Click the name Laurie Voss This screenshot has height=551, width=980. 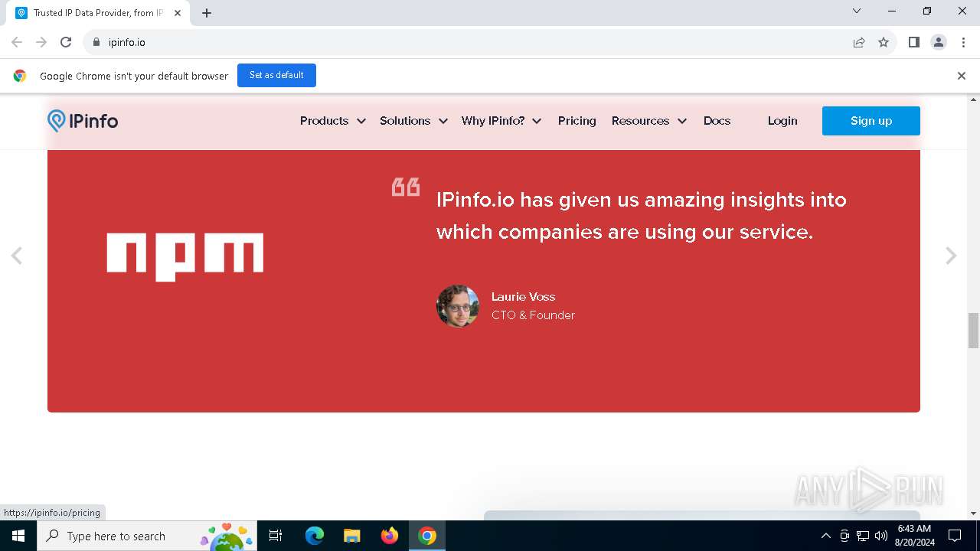pyautogui.click(x=524, y=297)
